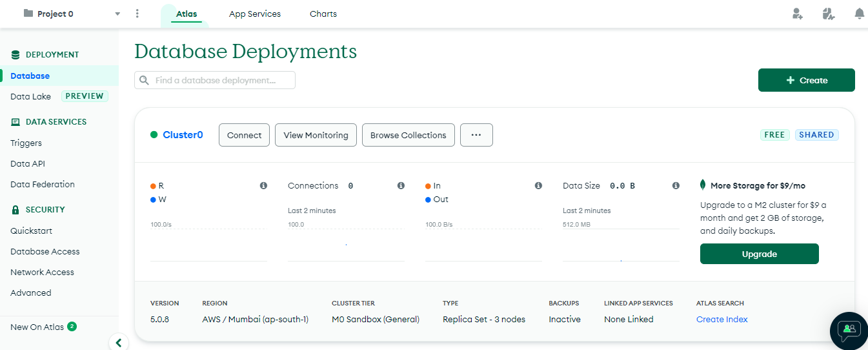
Task: Click the search magnifier icon
Action: click(145, 80)
